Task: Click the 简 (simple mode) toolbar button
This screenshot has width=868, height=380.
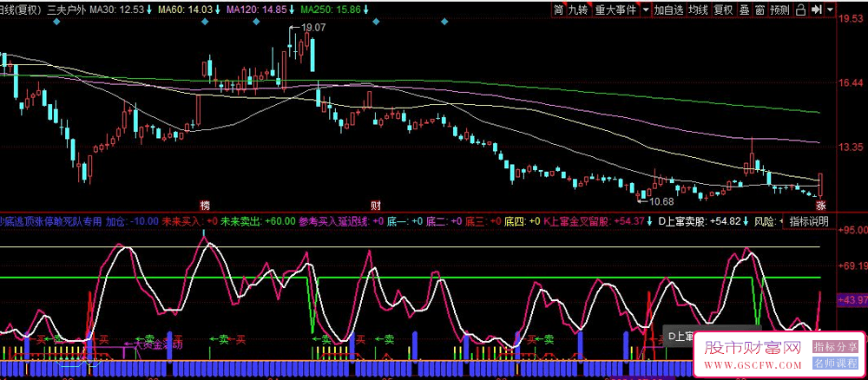Action: coord(558,10)
